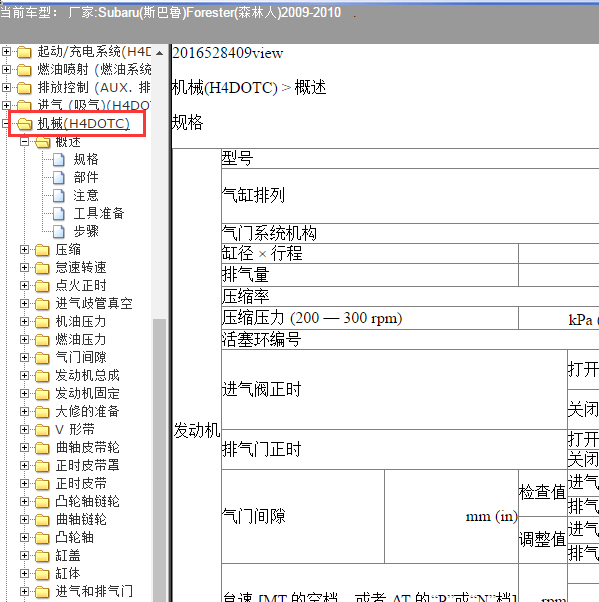Open the 注意 page in tree
Screen dimensions: 599x602
click(86, 195)
